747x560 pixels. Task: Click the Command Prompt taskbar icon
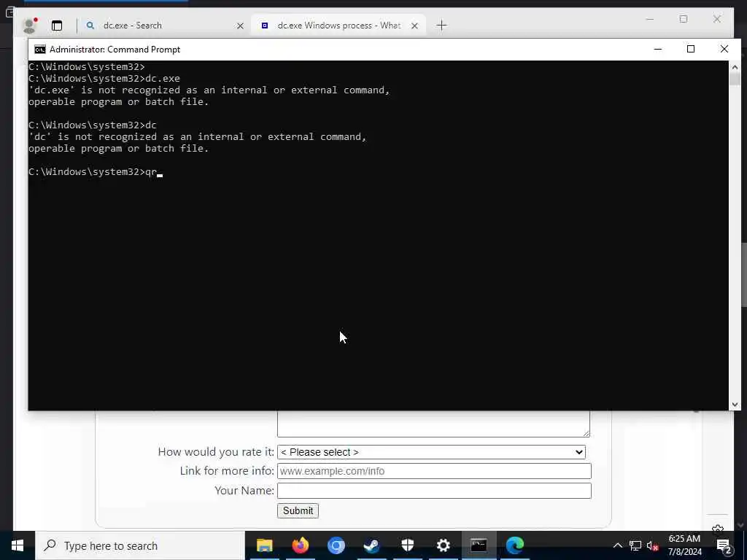pyautogui.click(x=479, y=545)
